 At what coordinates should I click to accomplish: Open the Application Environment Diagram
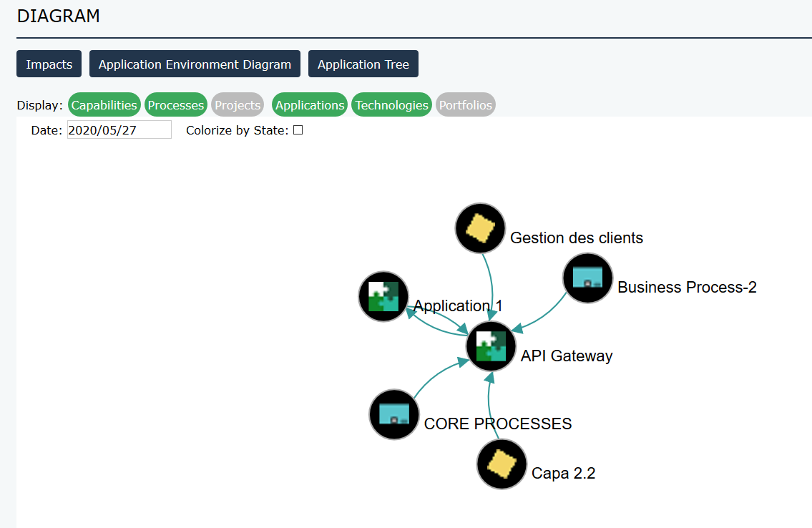pos(195,64)
